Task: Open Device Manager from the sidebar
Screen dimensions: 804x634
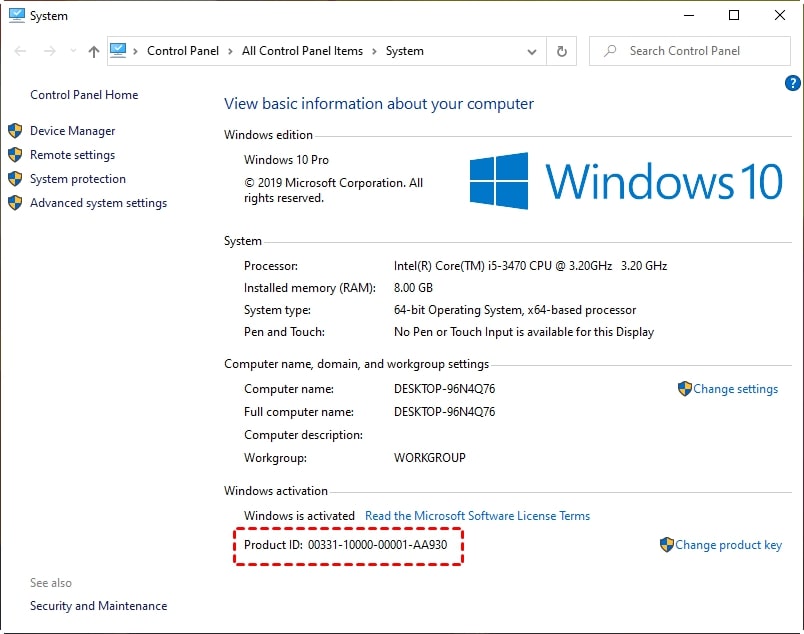Action: [x=75, y=130]
